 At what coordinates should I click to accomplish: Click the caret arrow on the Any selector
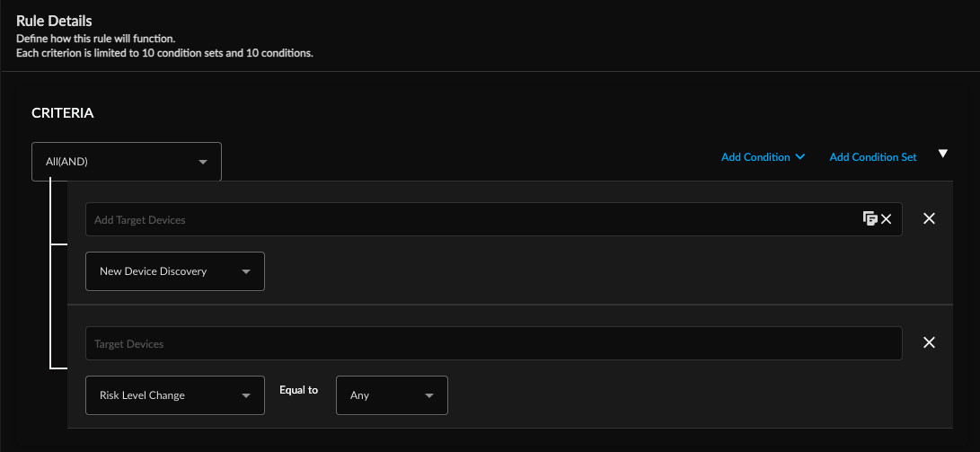coord(429,395)
